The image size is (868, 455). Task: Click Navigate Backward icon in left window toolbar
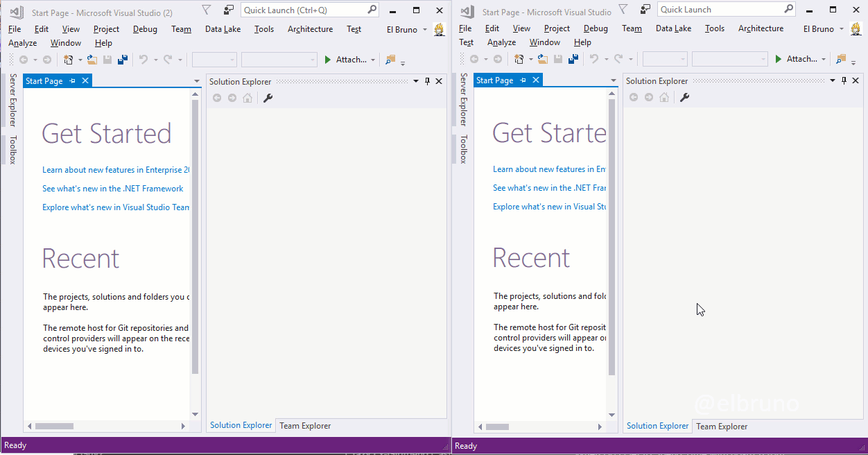[x=24, y=60]
